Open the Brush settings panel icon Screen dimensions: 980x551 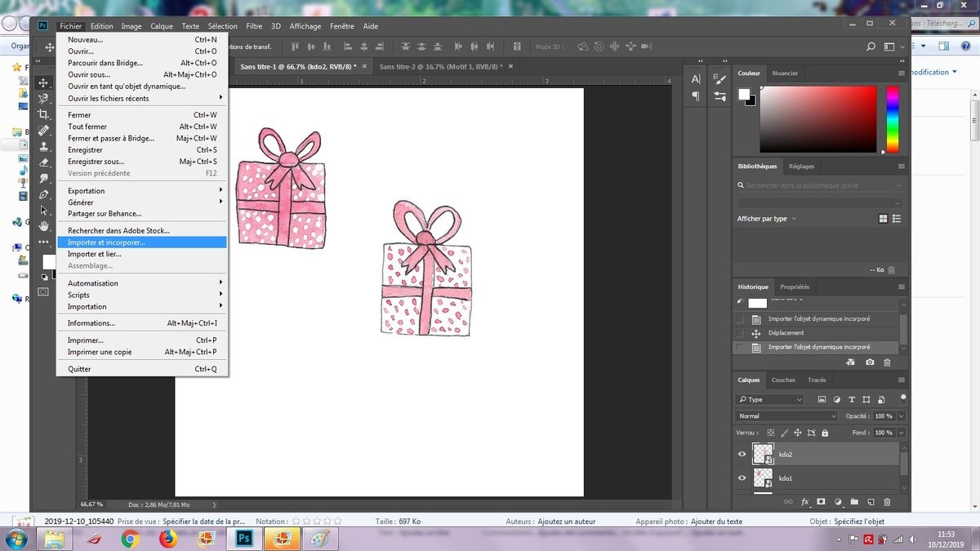point(719,79)
